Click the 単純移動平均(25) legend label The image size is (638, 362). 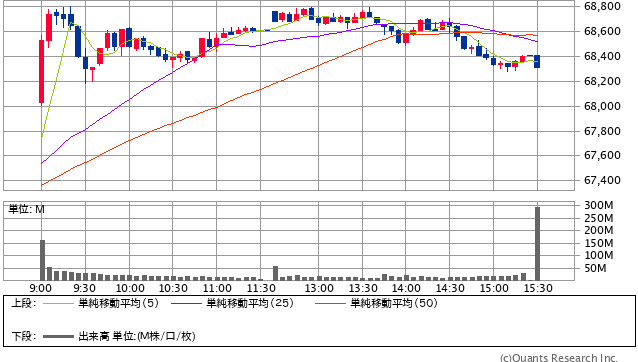pos(250,303)
